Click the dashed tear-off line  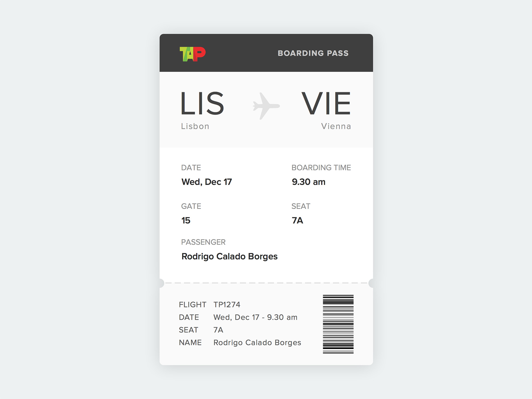point(266,283)
